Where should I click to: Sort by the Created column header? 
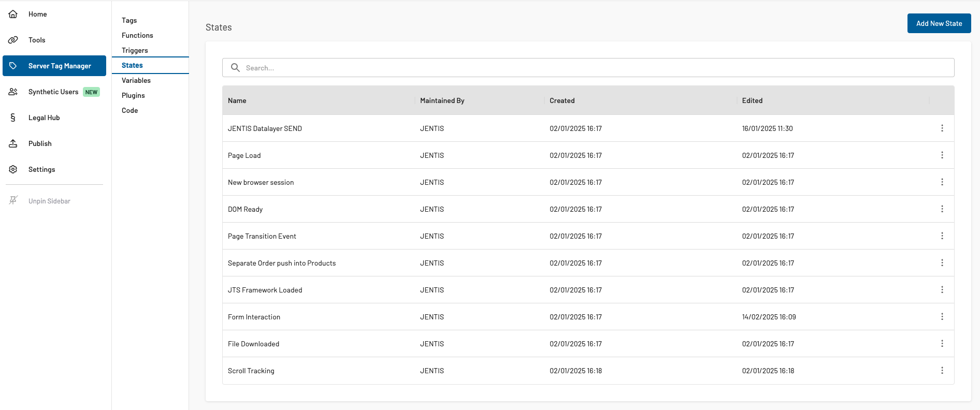(x=562, y=100)
